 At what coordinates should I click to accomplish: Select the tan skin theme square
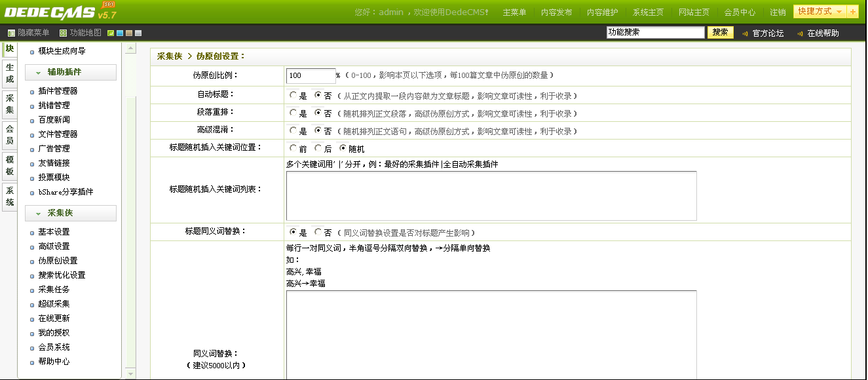point(129,33)
